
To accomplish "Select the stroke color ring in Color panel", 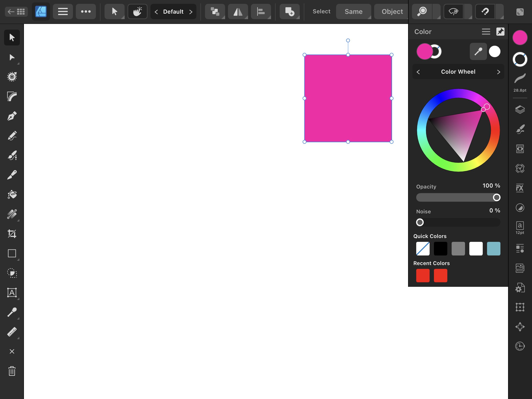I will 437,51.
